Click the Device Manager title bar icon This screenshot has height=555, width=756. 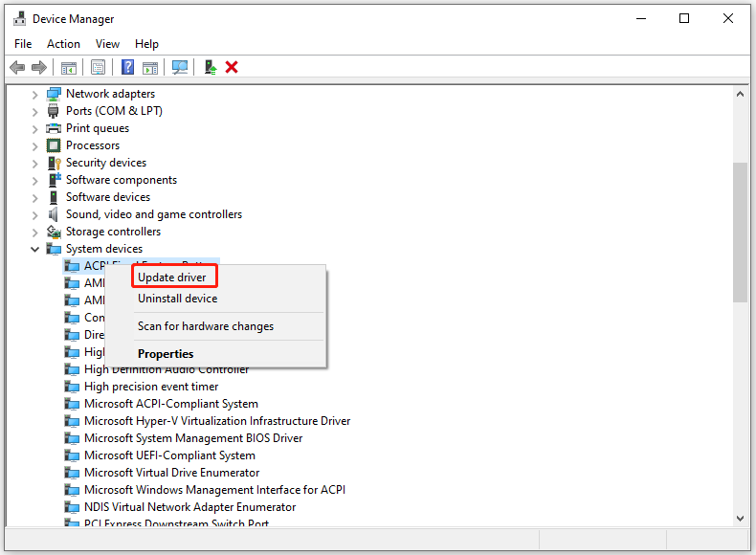click(20, 18)
